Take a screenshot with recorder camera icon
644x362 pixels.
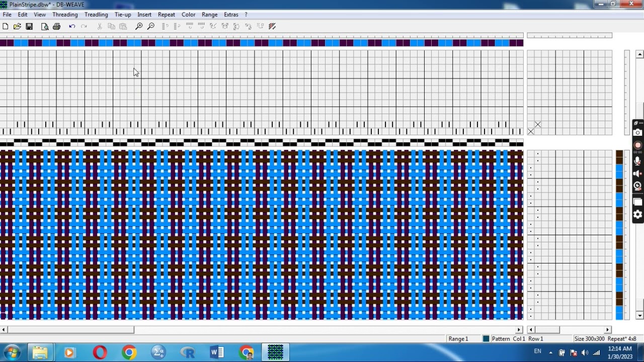637,133
